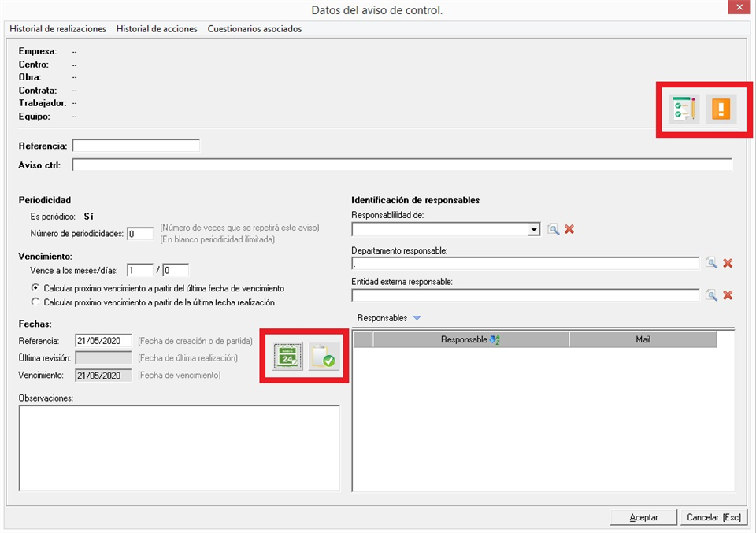This screenshot has height=533, width=756.
Task: Clear Entidad externa responsable with red X
Action: 728,295
